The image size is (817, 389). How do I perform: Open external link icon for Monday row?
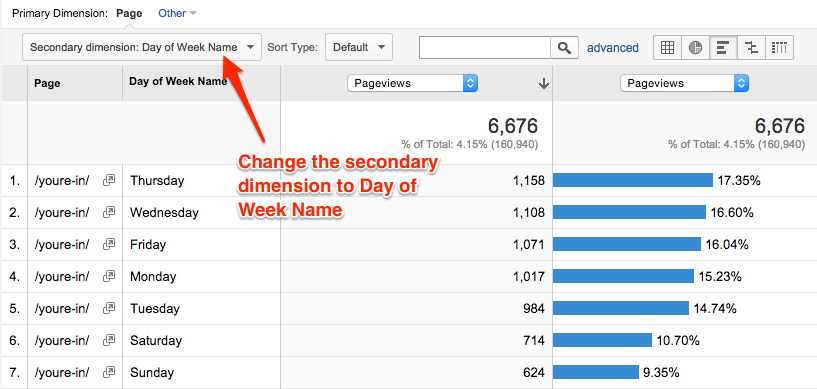tap(109, 277)
